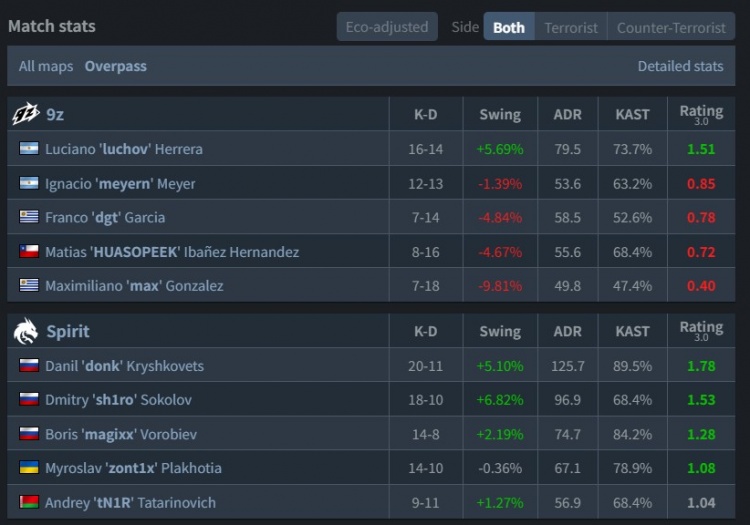Switch side filter to Terrorist
The height and width of the screenshot is (525, 750).
(x=570, y=27)
